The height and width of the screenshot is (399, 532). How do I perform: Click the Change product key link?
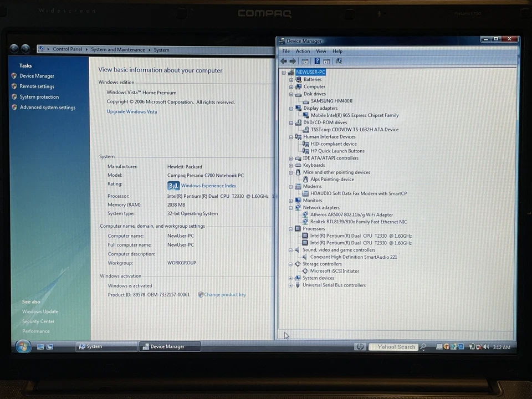click(x=224, y=294)
